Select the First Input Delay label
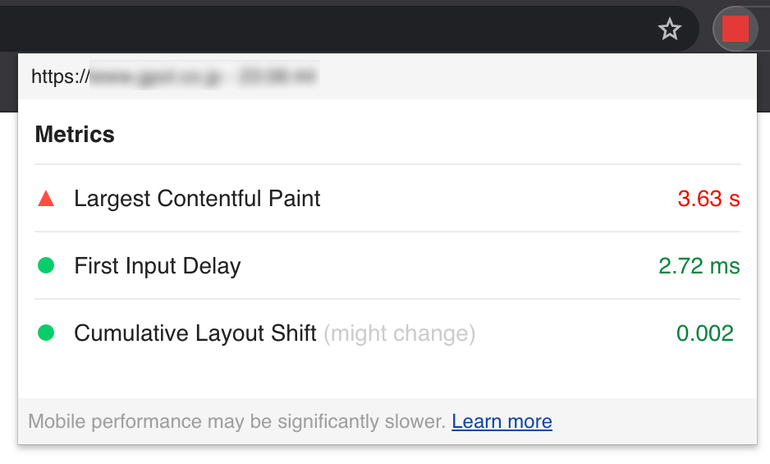The image size is (770, 464). pyautogui.click(x=158, y=266)
